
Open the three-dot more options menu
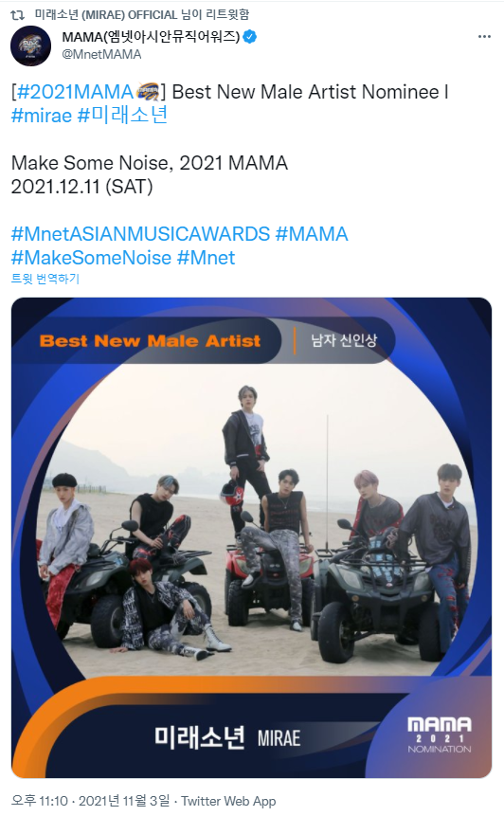tap(484, 36)
